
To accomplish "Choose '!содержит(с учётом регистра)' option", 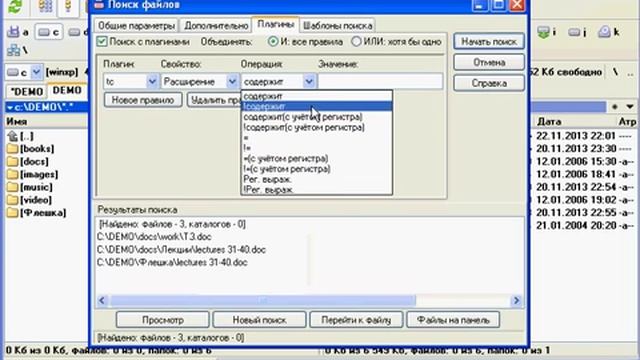I will coord(317,127).
